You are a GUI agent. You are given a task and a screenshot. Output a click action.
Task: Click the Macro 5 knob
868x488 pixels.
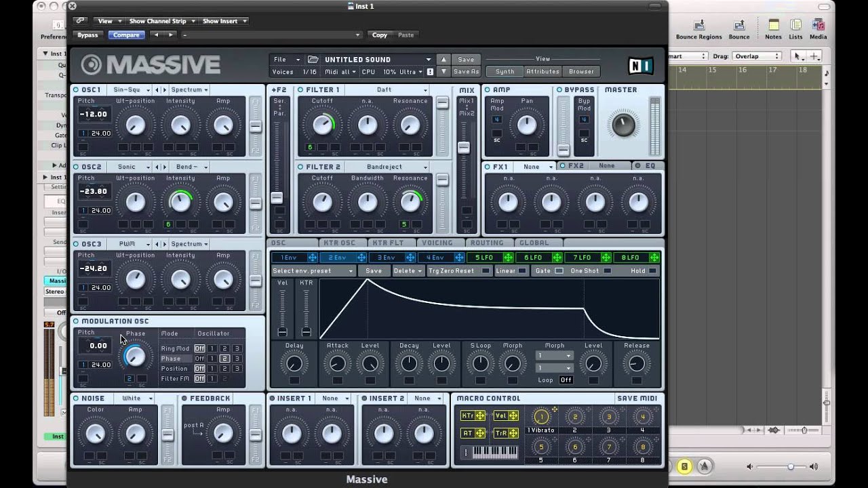click(541, 447)
